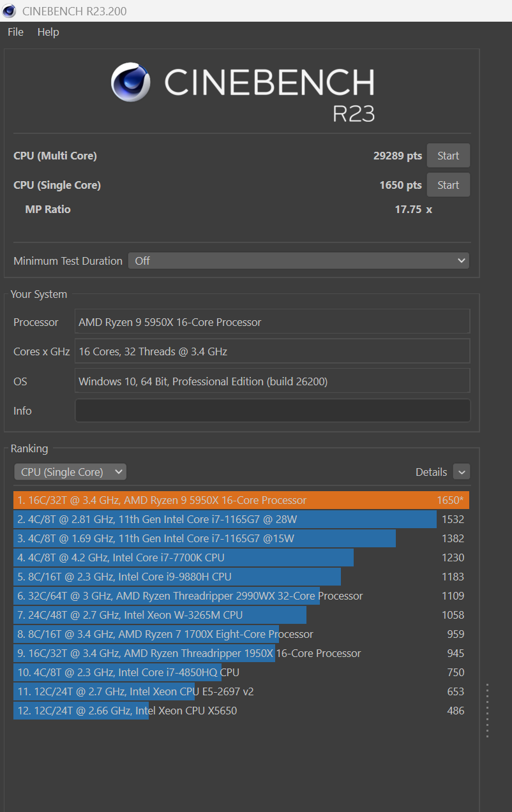Open the Minimum Test Duration dropdown

[x=299, y=261]
